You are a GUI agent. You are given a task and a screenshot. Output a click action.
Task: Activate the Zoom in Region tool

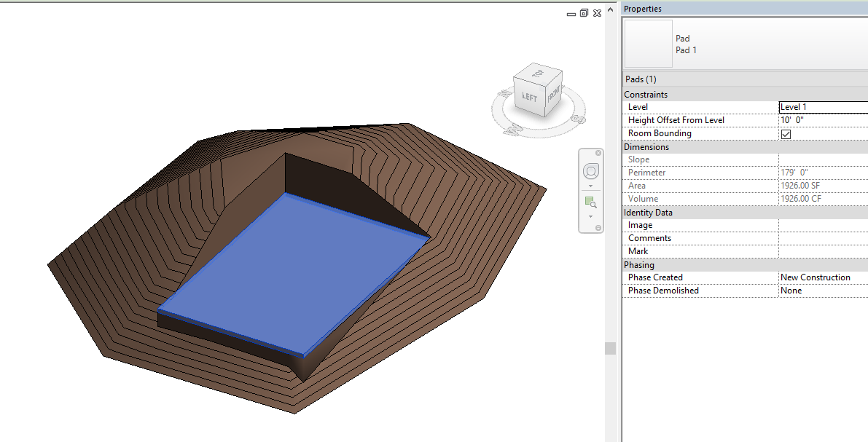tap(590, 202)
